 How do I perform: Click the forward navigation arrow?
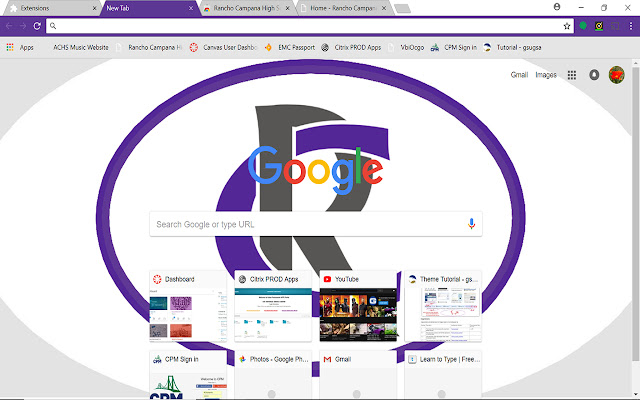[x=23, y=26]
